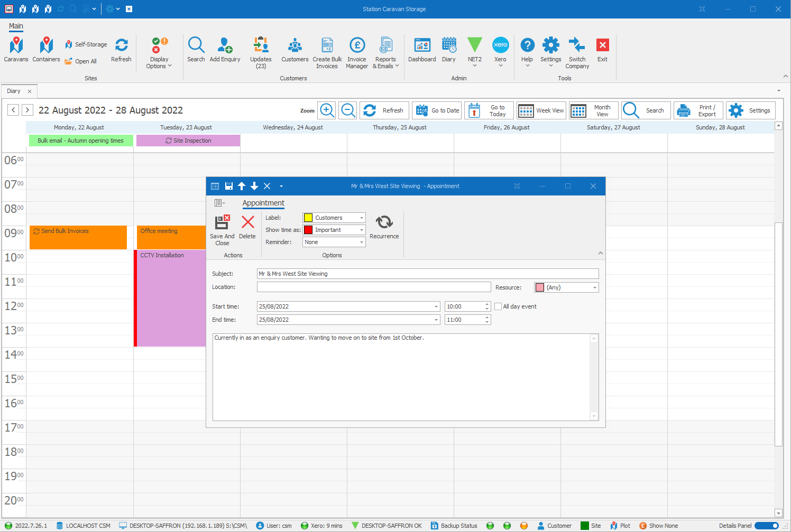Toggle the Show None status option
Viewport: 791px width, 532px height.
(659, 526)
